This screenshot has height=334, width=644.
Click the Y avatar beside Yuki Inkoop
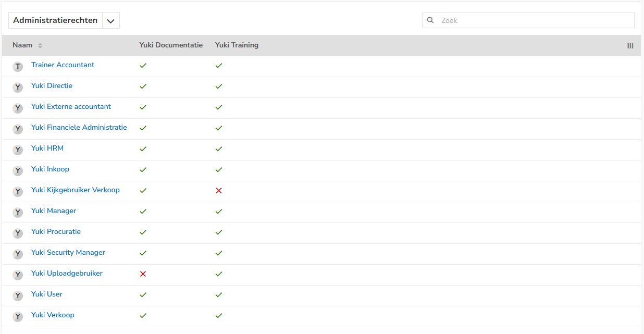18,171
